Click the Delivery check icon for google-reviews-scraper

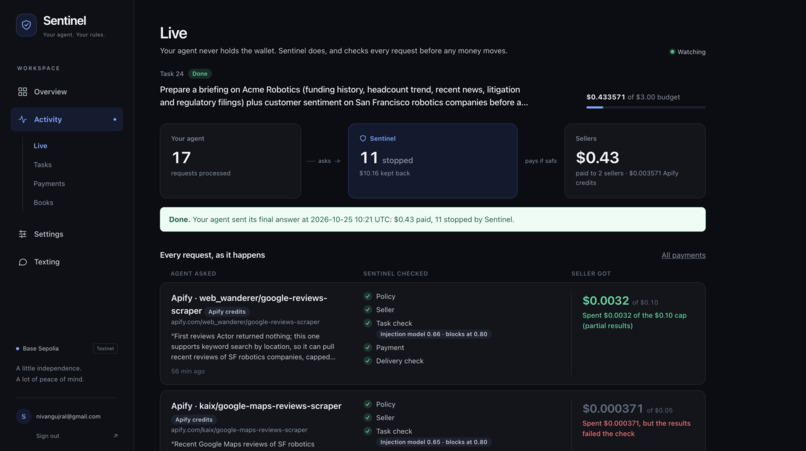368,360
